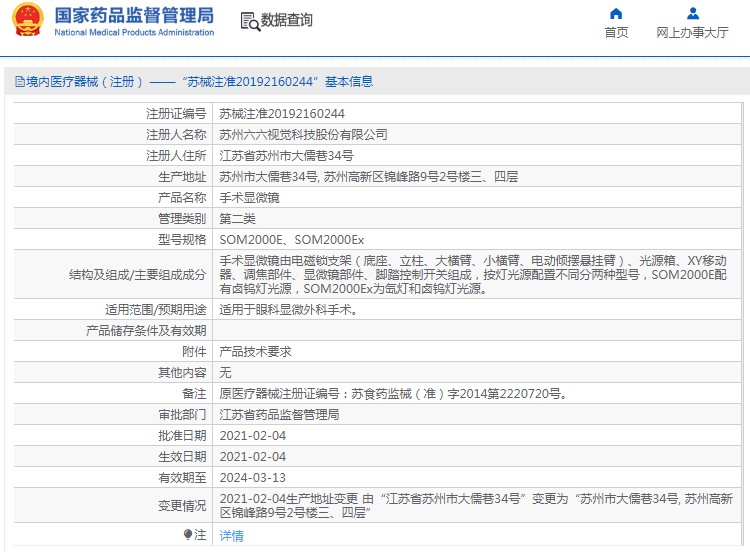750x552 pixels.
Task: Click the 生产地址 row label
Action: click(182, 177)
